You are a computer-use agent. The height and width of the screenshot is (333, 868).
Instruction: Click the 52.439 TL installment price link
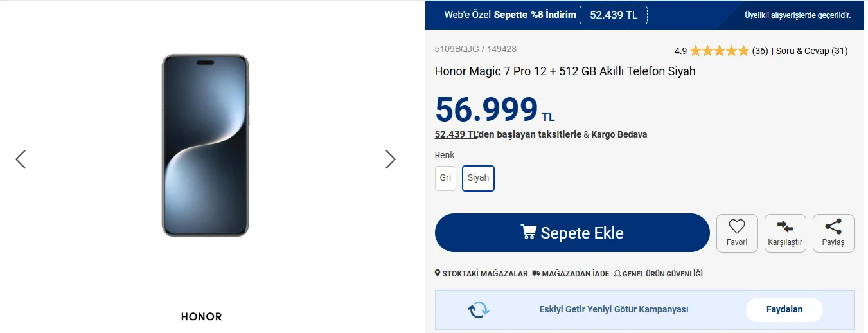click(456, 134)
